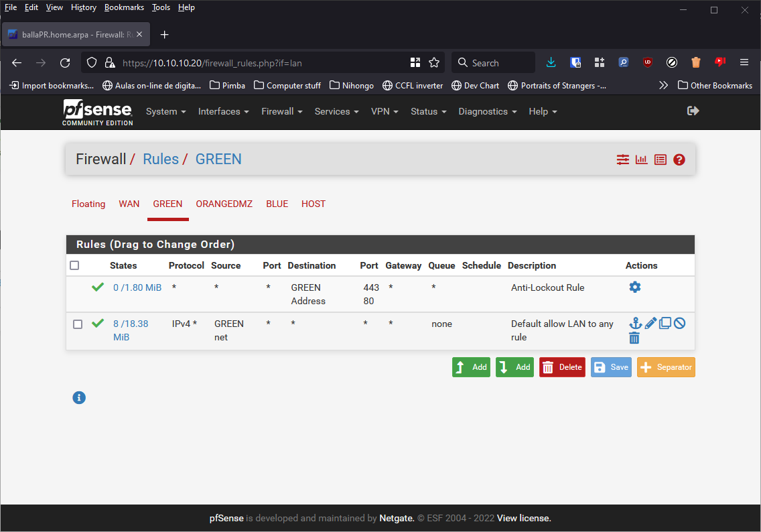
Task: Copy the Default allow LAN rule
Action: click(665, 323)
